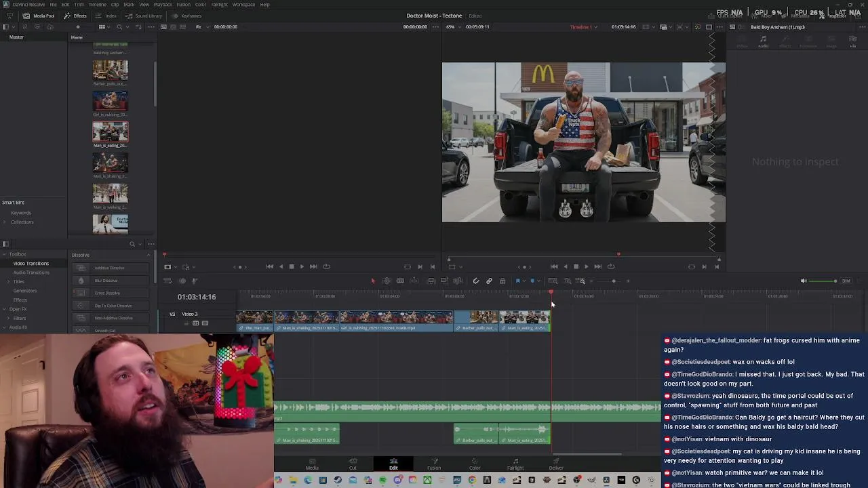The height and width of the screenshot is (488, 868).
Task: Toggle the Effects panel button
Action: (x=75, y=16)
